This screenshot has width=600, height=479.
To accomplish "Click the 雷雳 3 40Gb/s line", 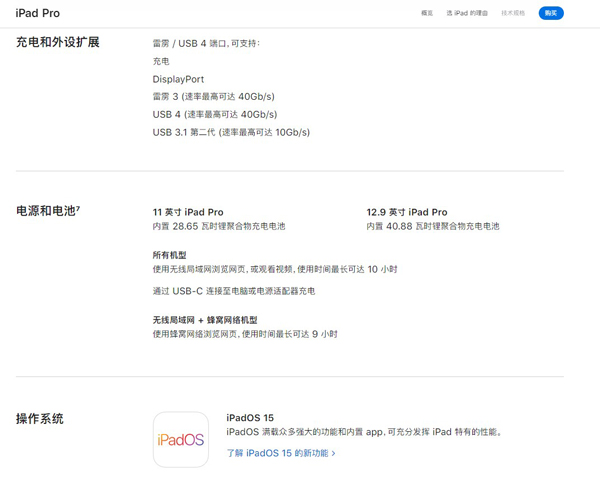I will pyautogui.click(x=214, y=96).
